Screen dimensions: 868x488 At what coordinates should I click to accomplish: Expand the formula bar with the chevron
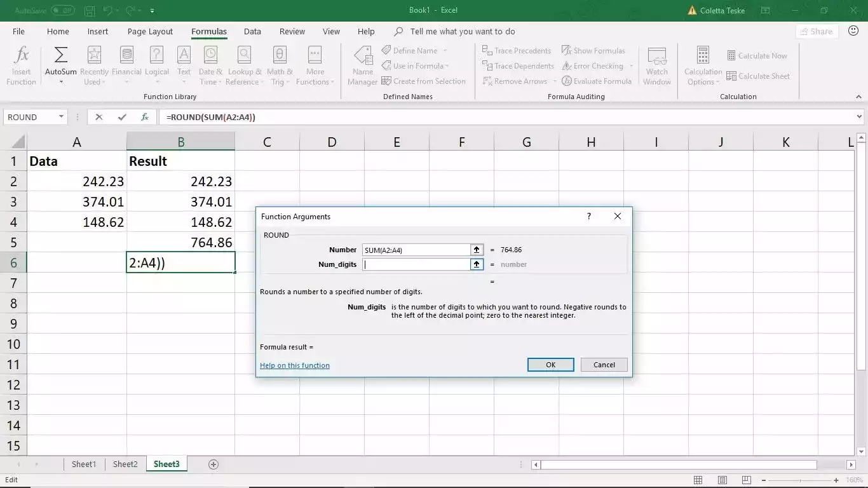point(860,117)
